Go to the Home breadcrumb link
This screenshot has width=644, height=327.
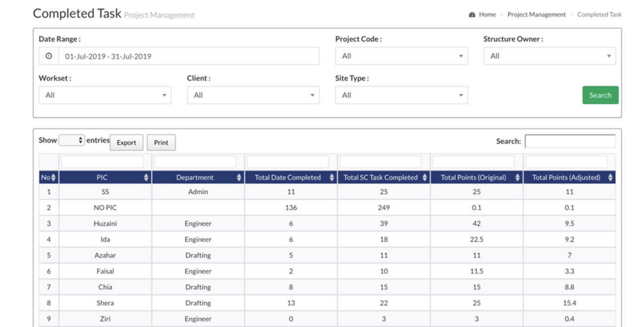pyautogui.click(x=487, y=15)
